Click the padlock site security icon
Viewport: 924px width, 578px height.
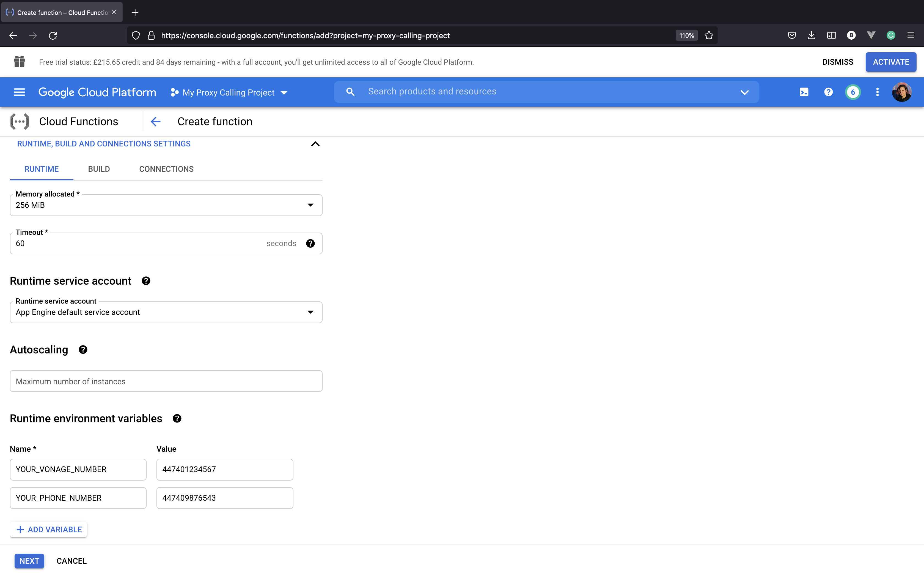pyautogui.click(x=151, y=36)
